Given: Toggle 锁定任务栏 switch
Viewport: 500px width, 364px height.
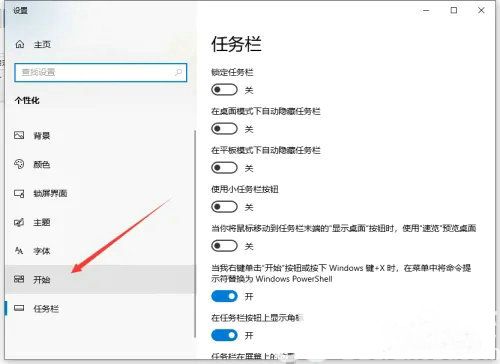Looking at the screenshot, I should click(x=224, y=90).
